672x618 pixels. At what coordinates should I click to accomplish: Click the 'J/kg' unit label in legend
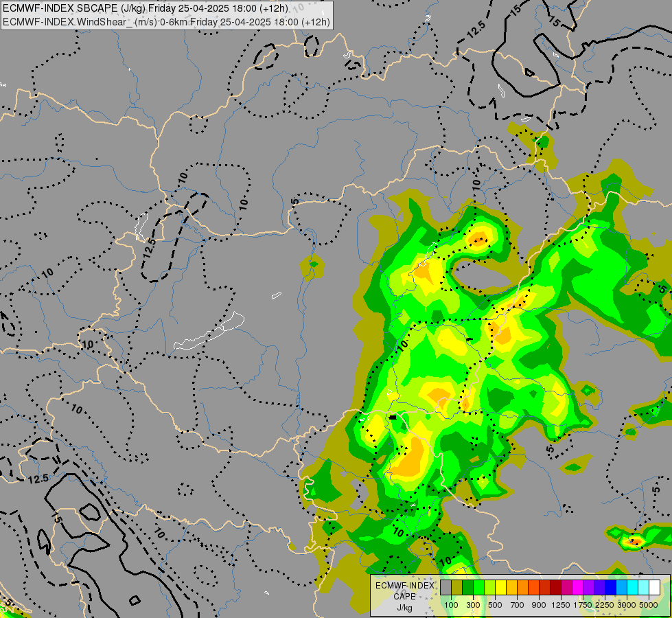(404, 608)
